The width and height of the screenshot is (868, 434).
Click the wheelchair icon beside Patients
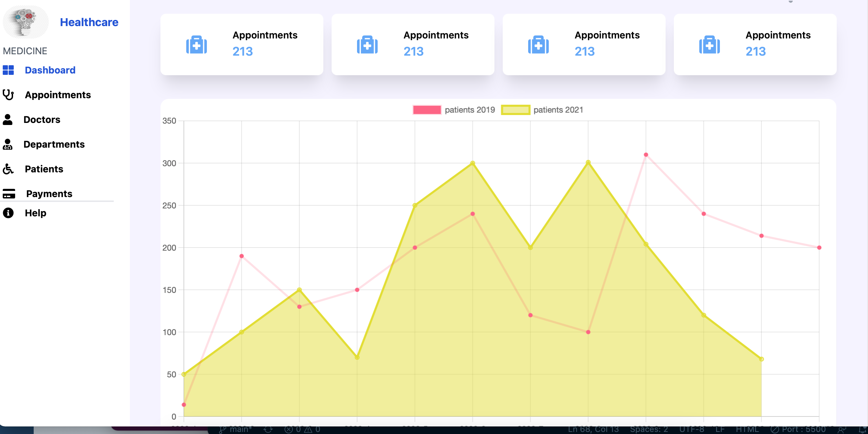(x=8, y=169)
